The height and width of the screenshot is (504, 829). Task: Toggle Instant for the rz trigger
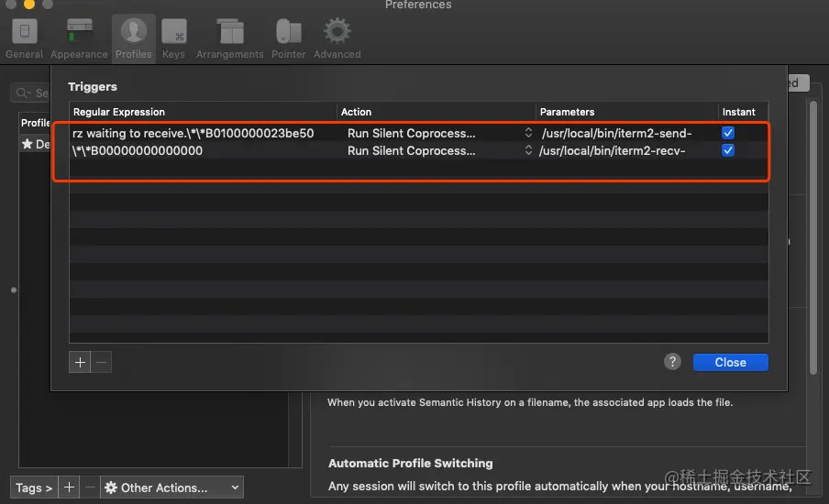pos(728,133)
